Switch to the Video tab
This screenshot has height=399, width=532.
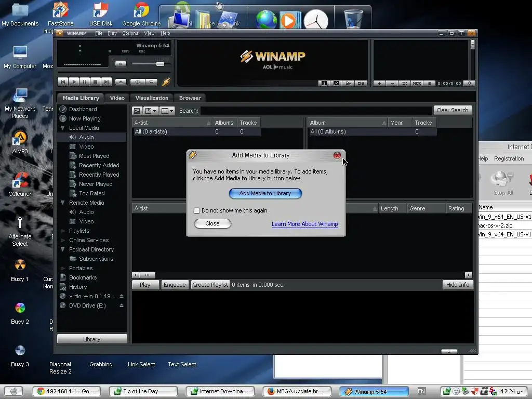click(x=117, y=98)
